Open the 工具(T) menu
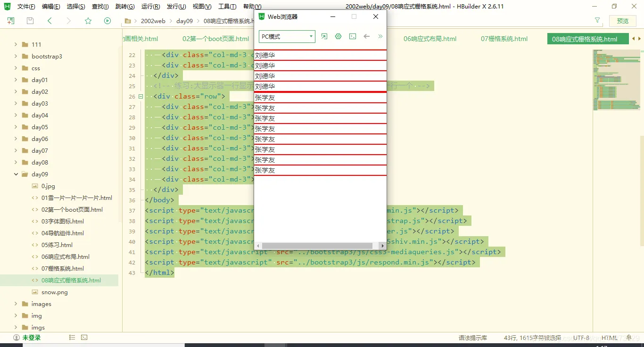Screen dimensions: 644x347 pos(227,7)
